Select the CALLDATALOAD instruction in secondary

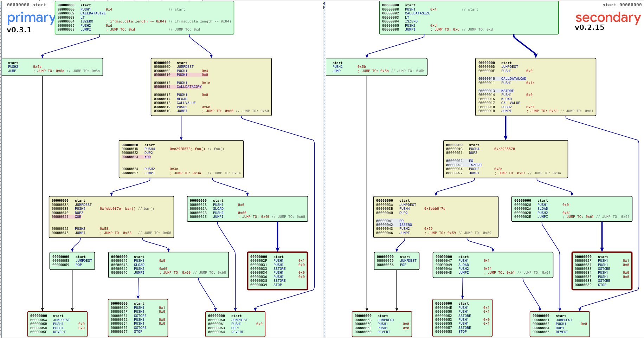click(x=513, y=78)
